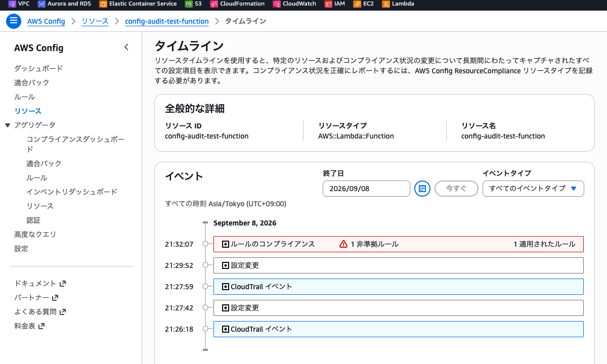Click external link icon beside パートナー
This screenshot has height=364, width=607.
55,298
